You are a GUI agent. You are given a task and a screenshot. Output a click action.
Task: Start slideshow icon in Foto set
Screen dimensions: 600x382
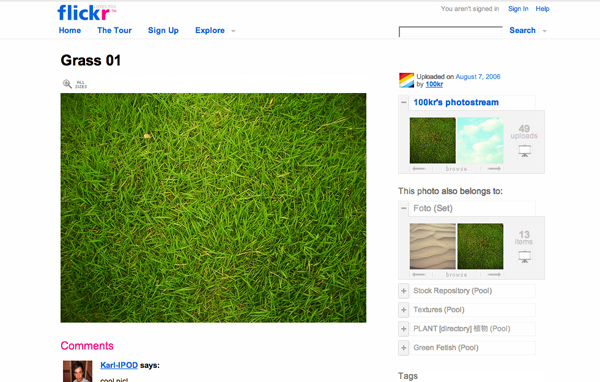[525, 256]
